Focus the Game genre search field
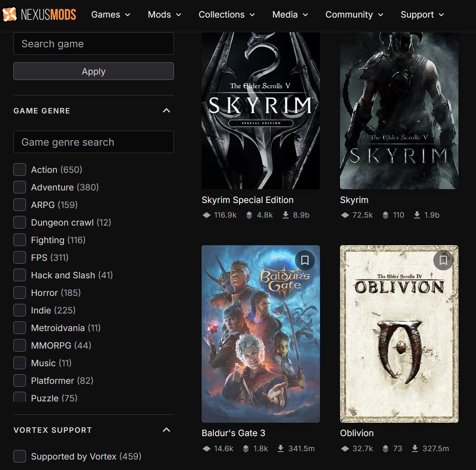Viewport: 476px width, 470px height. point(94,142)
